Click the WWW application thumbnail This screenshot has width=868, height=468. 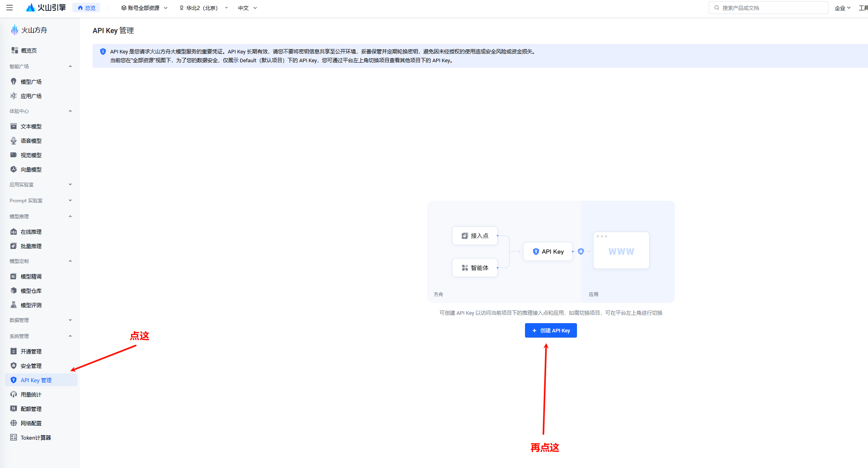click(x=621, y=250)
